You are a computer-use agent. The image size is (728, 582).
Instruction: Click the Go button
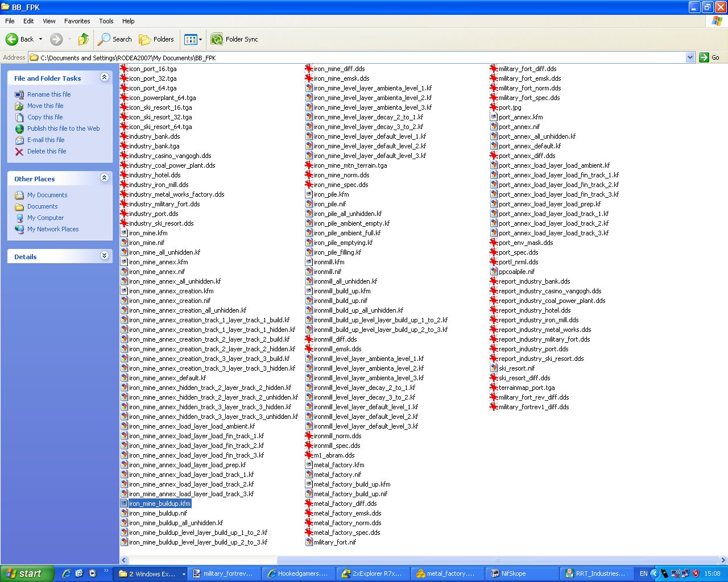(x=710, y=57)
